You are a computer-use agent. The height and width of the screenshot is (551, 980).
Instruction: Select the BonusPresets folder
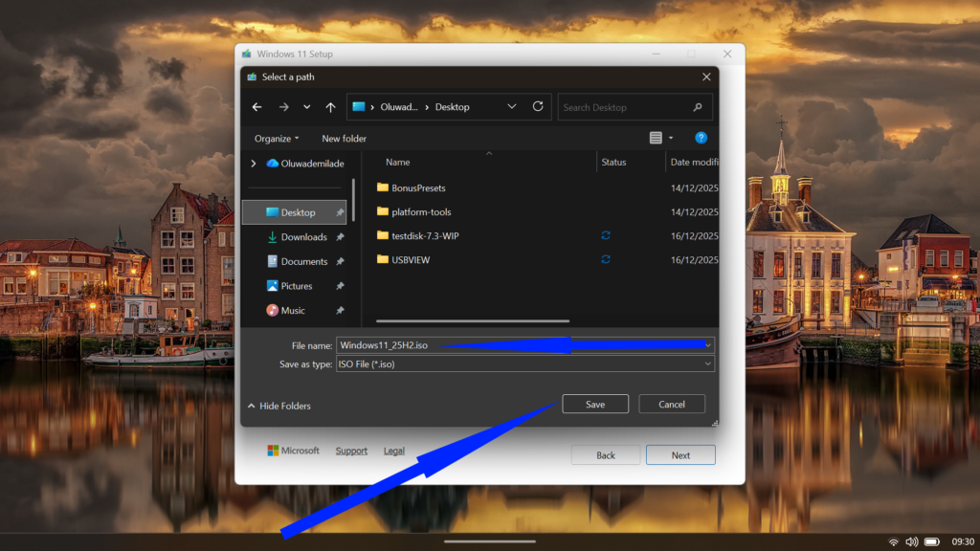[418, 187]
